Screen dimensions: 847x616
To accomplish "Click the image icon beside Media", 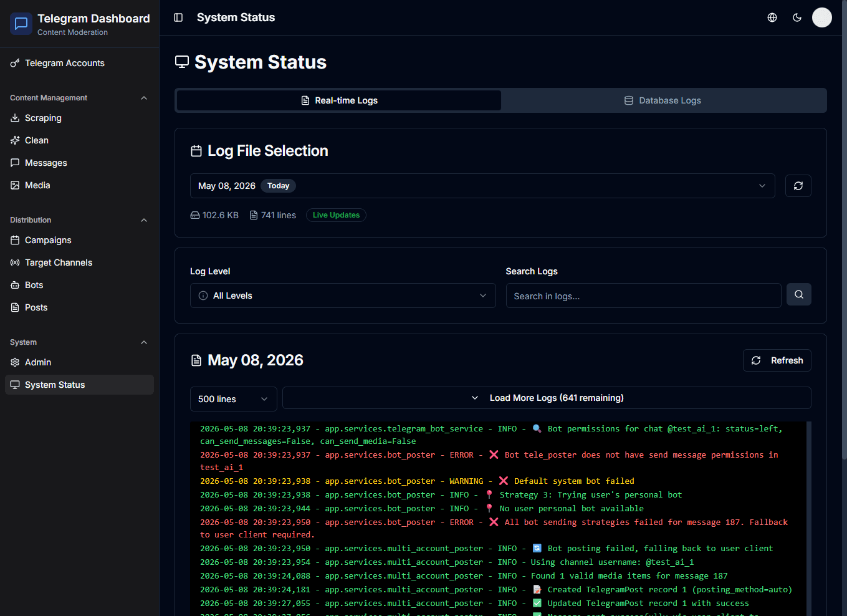I will [15, 185].
